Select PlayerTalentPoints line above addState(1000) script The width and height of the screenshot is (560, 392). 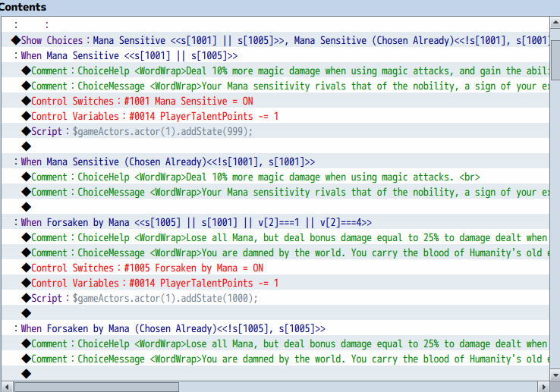tap(155, 283)
